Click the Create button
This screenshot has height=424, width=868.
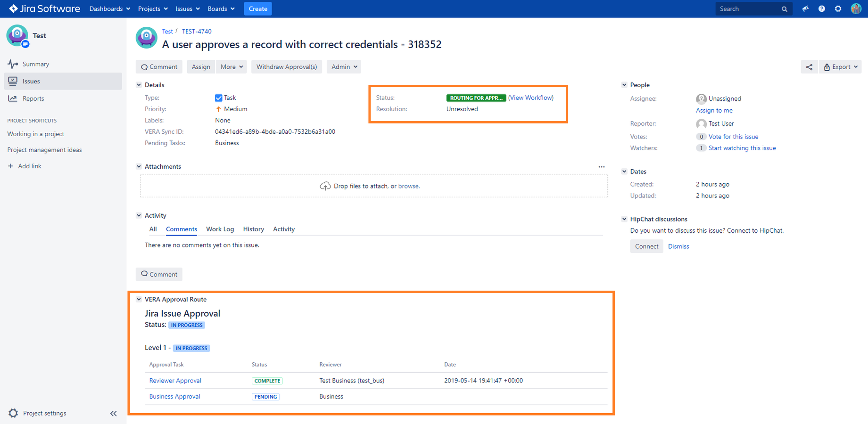258,8
